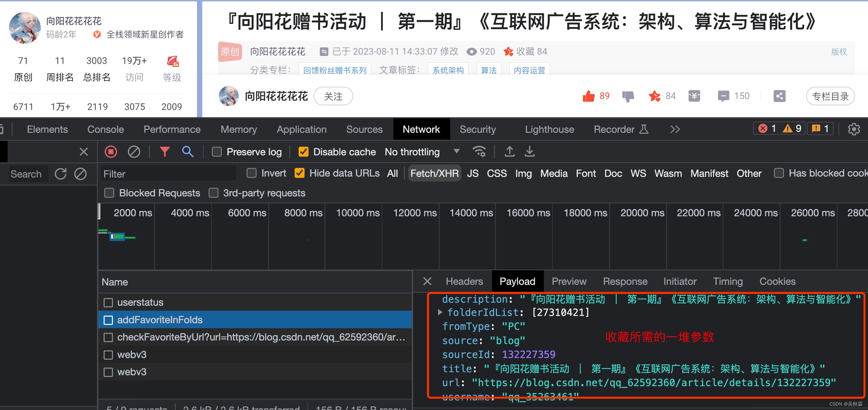This screenshot has height=410, width=868.
Task: Select the first webv3 request row
Action: click(255, 355)
